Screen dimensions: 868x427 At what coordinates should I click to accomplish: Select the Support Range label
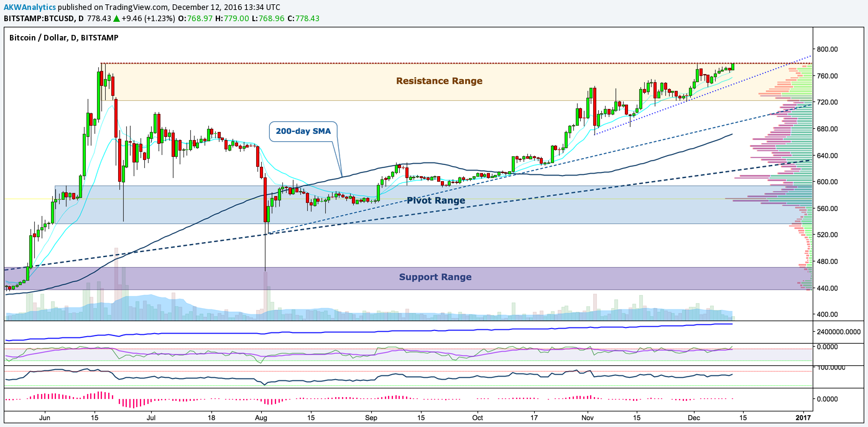point(435,277)
